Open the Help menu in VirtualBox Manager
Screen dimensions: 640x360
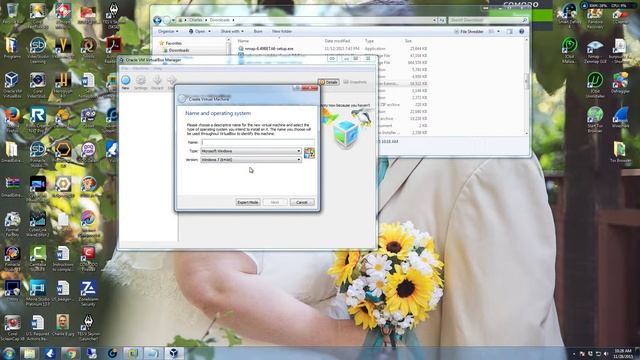pyautogui.click(x=158, y=69)
